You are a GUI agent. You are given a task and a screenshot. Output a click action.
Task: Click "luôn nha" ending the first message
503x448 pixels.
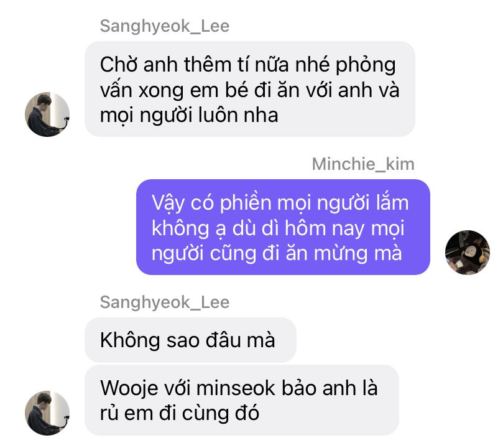pyautogui.click(x=238, y=115)
